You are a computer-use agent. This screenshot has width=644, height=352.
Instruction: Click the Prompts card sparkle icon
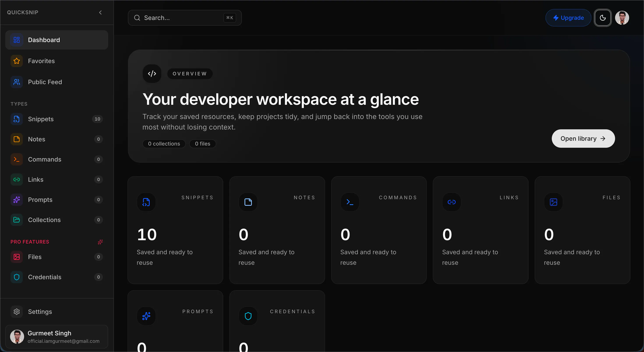pyautogui.click(x=146, y=316)
